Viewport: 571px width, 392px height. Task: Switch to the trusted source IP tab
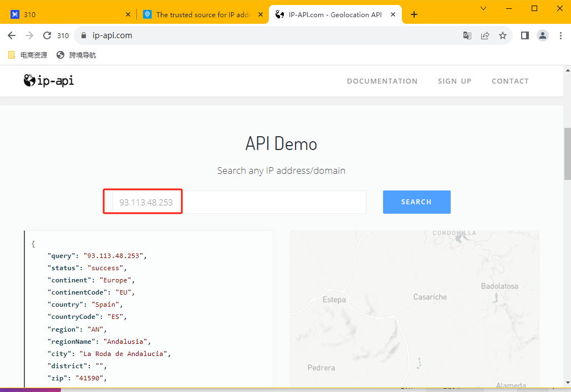[x=200, y=14]
